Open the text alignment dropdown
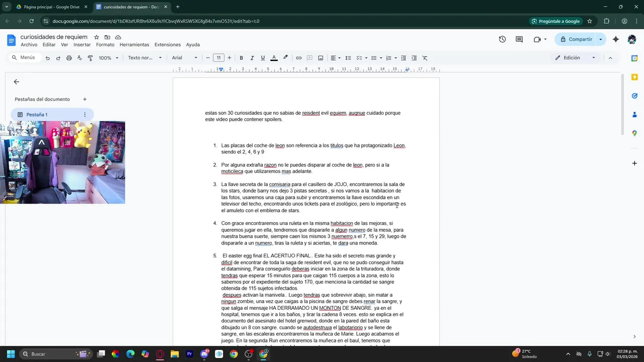This screenshot has height=362, width=644. pyautogui.click(x=336, y=58)
